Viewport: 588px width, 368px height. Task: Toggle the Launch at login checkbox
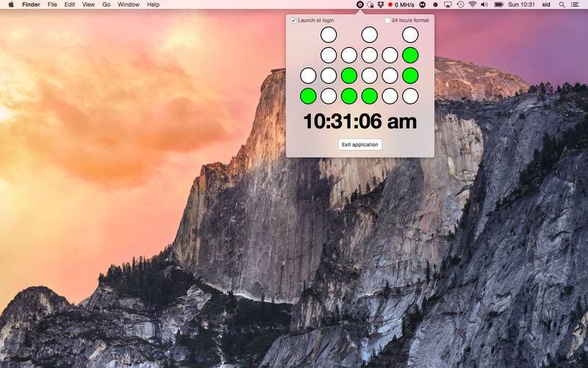click(293, 21)
